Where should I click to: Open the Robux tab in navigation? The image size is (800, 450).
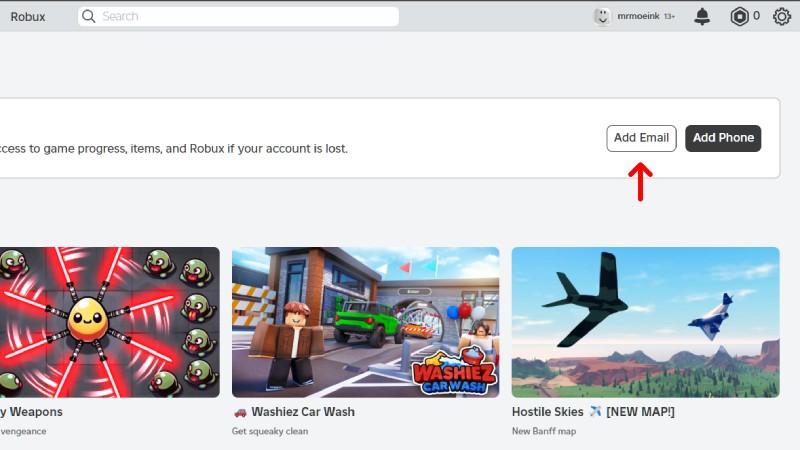[x=28, y=16]
